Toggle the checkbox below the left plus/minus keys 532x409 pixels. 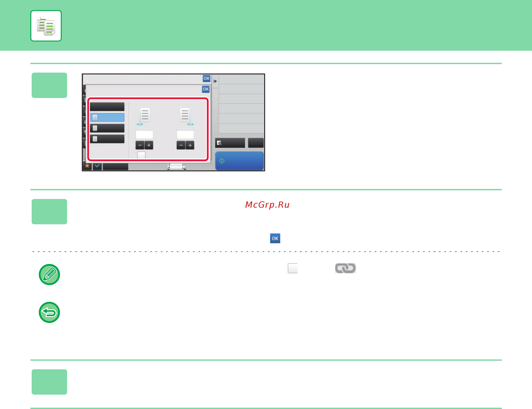tap(141, 155)
